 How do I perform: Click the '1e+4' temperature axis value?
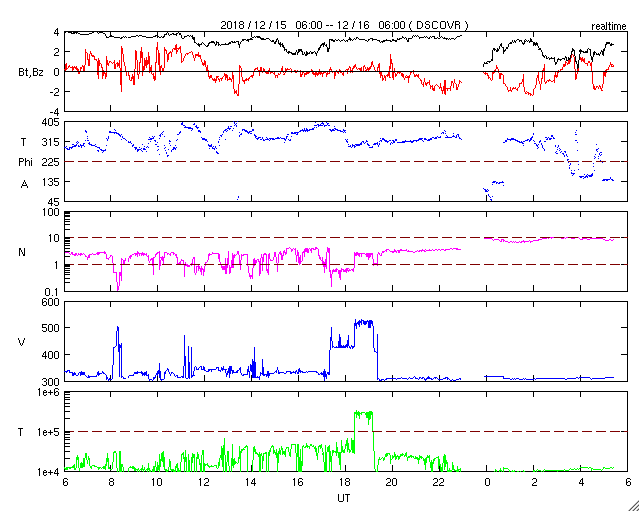click(49, 472)
